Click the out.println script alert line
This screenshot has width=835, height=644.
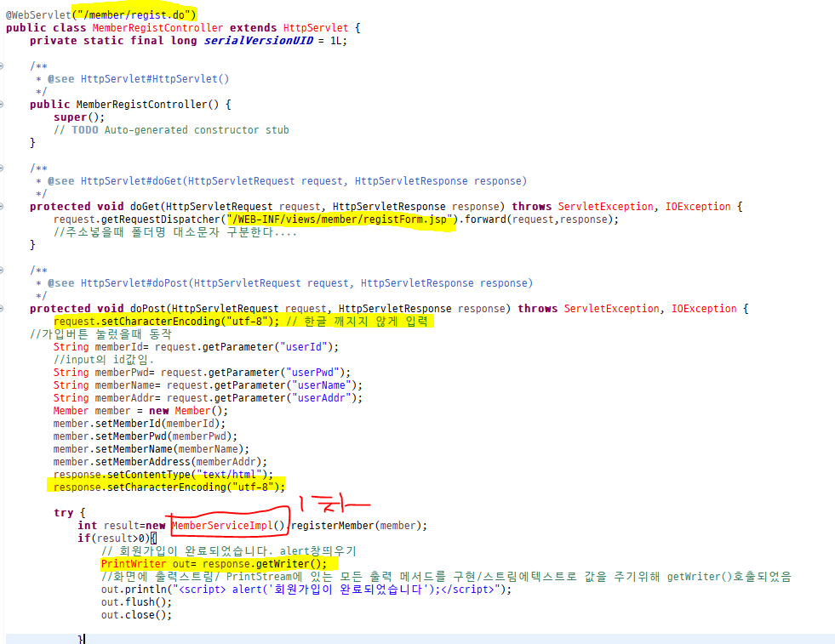coord(306,590)
